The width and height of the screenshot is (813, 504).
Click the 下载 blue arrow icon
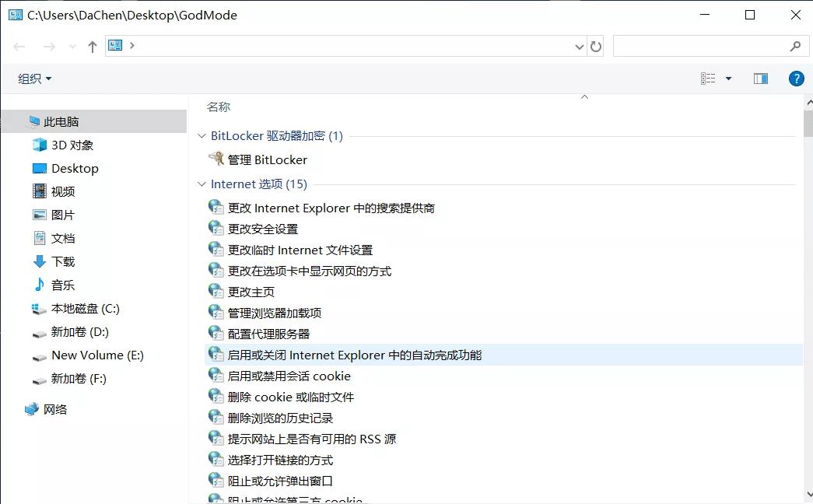[40, 261]
